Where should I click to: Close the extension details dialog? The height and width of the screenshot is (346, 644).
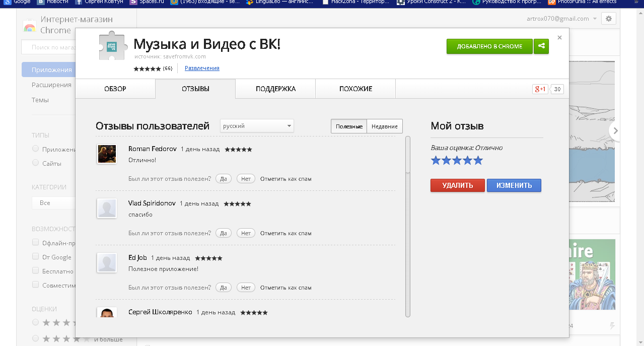tap(559, 38)
